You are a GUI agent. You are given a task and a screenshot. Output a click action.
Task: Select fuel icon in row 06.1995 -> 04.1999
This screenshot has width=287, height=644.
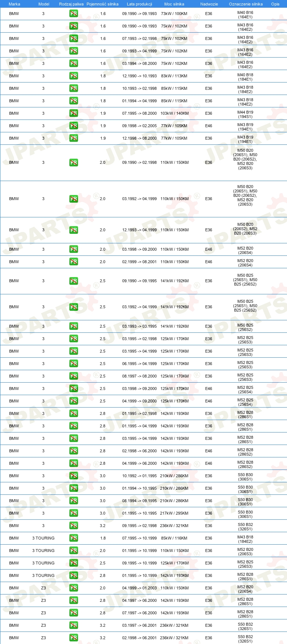73,364
